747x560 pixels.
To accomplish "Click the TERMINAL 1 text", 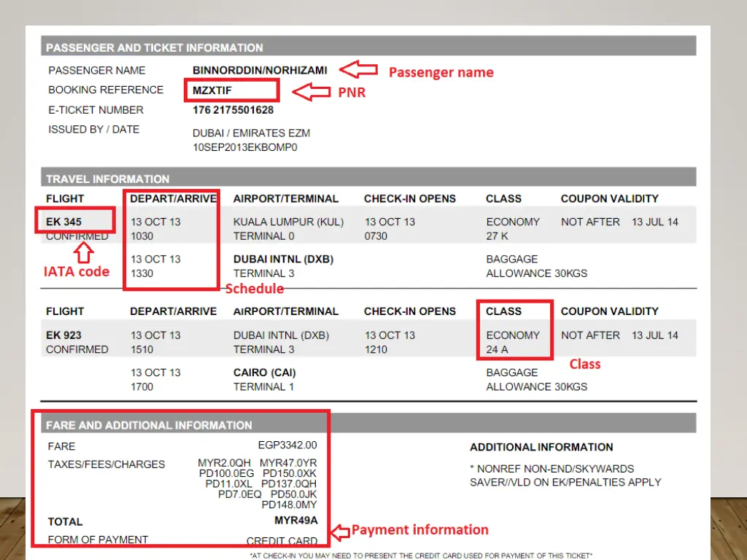I will [x=263, y=386].
